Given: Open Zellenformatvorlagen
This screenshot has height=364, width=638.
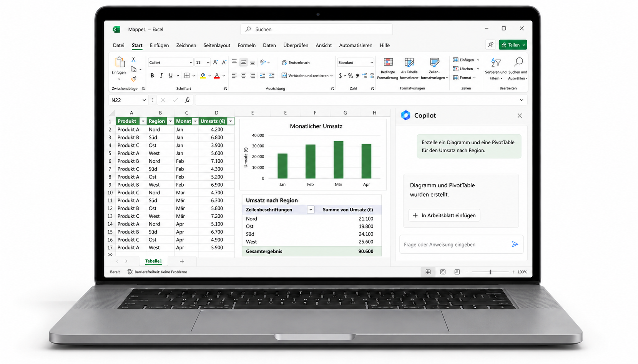Looking at the screenshot, I should point(434,69).
